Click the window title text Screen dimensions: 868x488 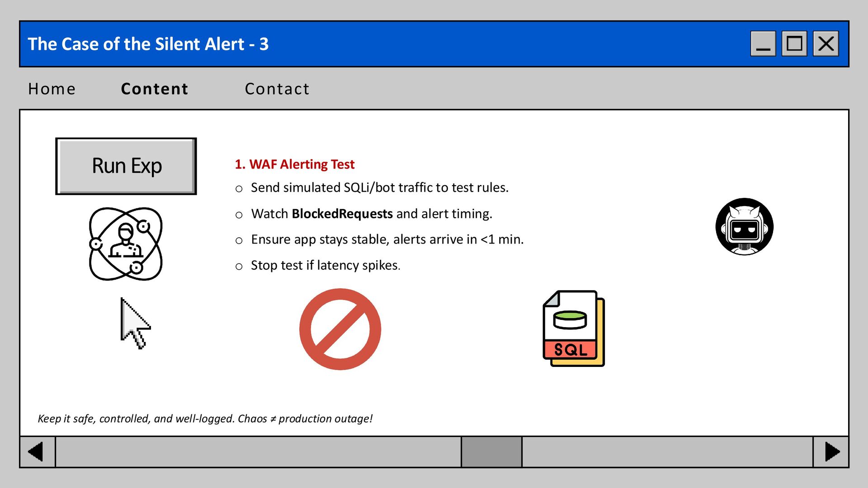point(148,44)
